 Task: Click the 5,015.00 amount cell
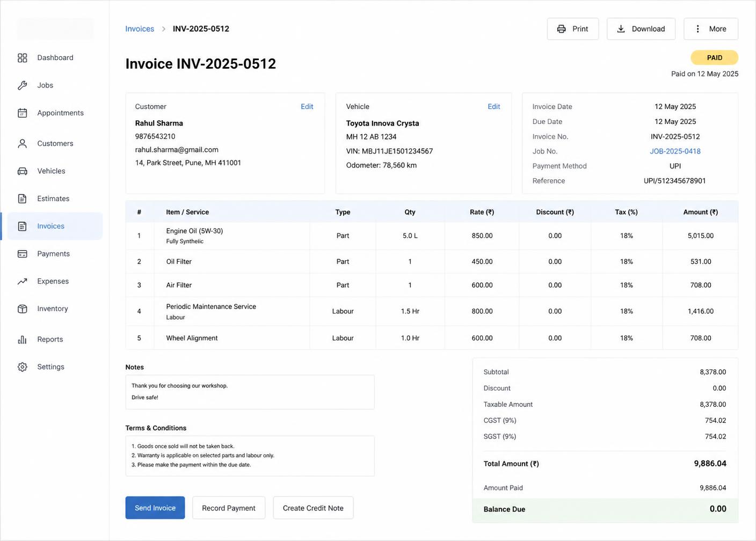coord(701,236)
